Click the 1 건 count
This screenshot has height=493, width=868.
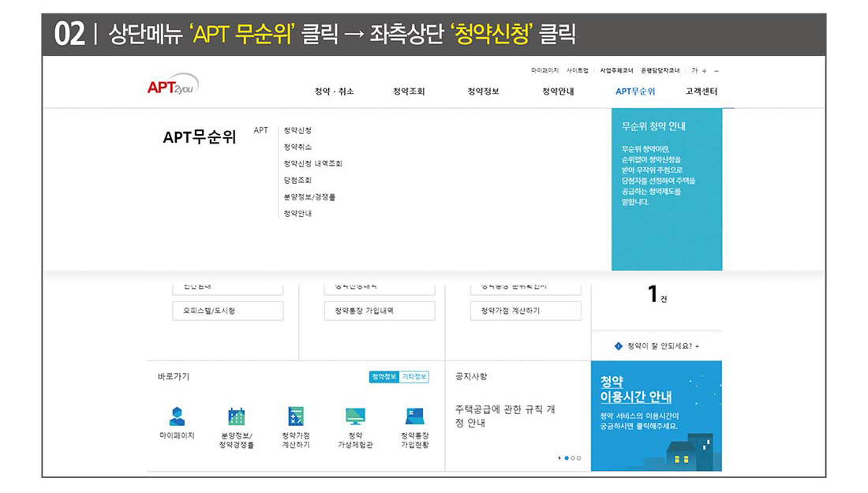tap(657, 294)
